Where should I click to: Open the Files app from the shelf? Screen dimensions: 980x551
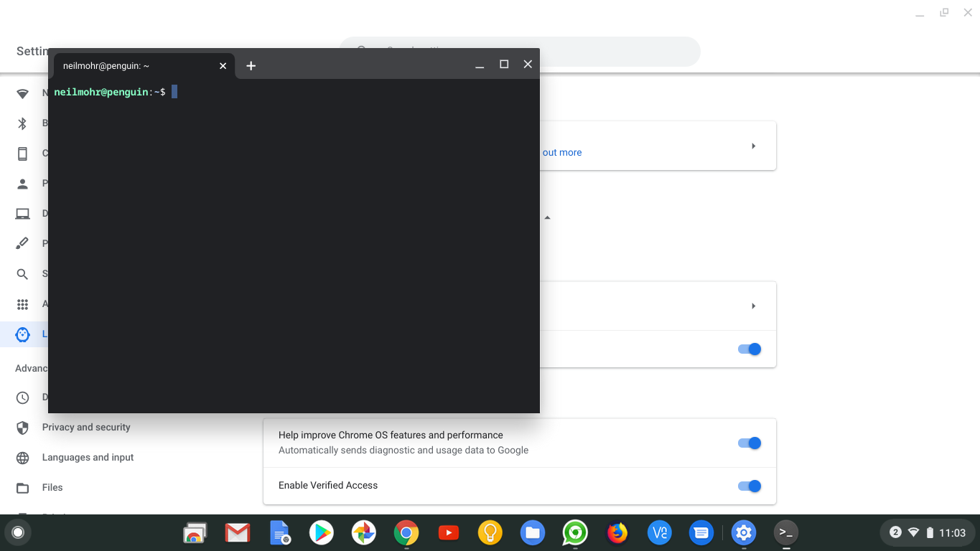tap(533, 533)
